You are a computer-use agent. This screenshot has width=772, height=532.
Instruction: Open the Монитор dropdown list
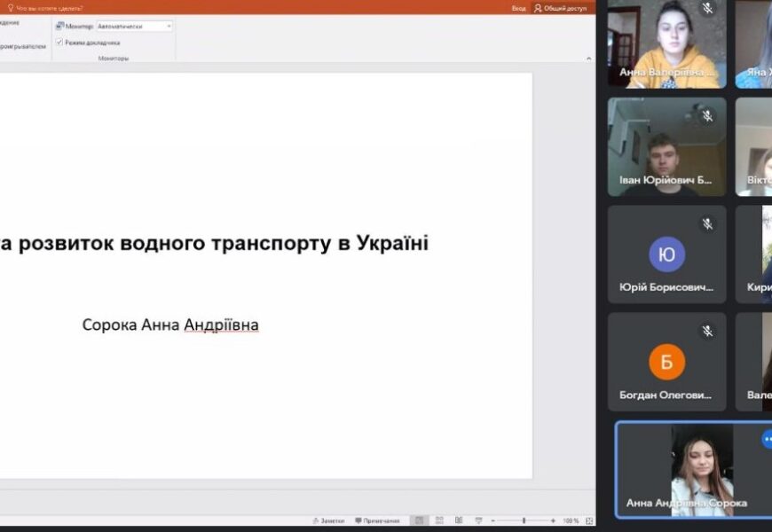tap(169, 27)
